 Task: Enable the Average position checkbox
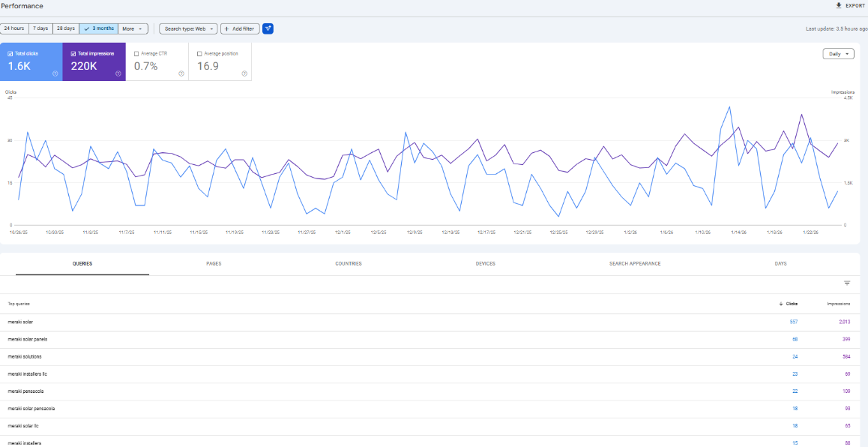200,54
